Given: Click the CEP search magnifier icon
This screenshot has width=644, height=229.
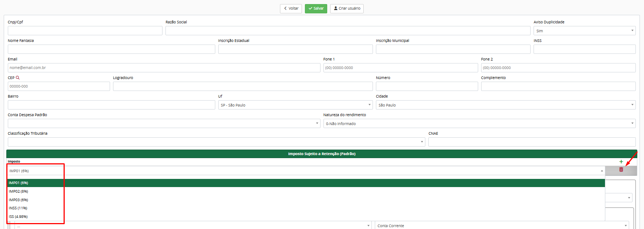Looking at the screenshot, I should click(17, 78).
